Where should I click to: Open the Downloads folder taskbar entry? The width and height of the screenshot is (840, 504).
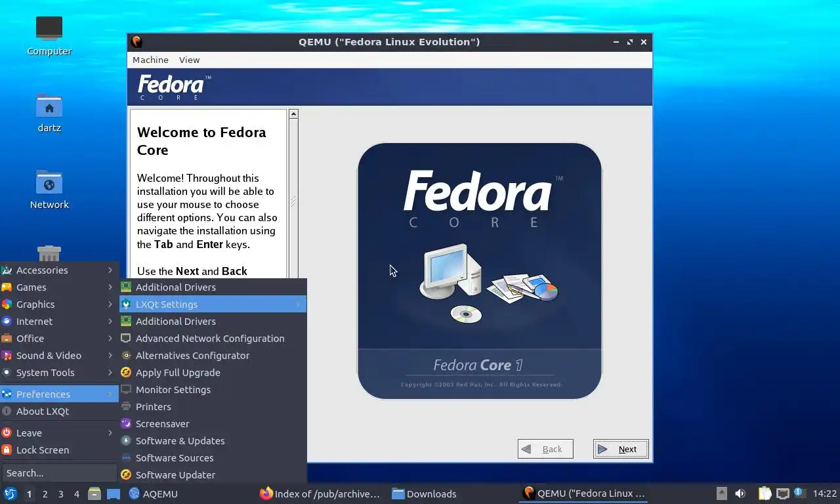coord(425,493)
